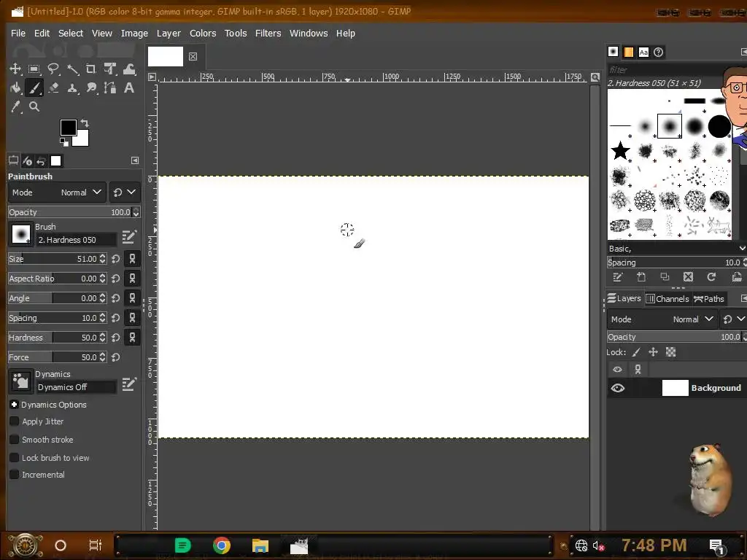
Task: Select the Move tool
Action: point(15,69)
